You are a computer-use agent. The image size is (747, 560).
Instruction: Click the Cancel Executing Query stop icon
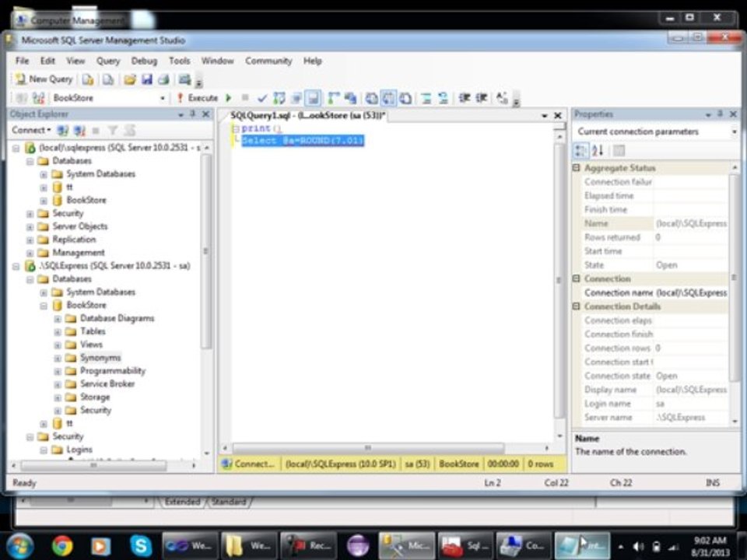[x=245, y=98]
